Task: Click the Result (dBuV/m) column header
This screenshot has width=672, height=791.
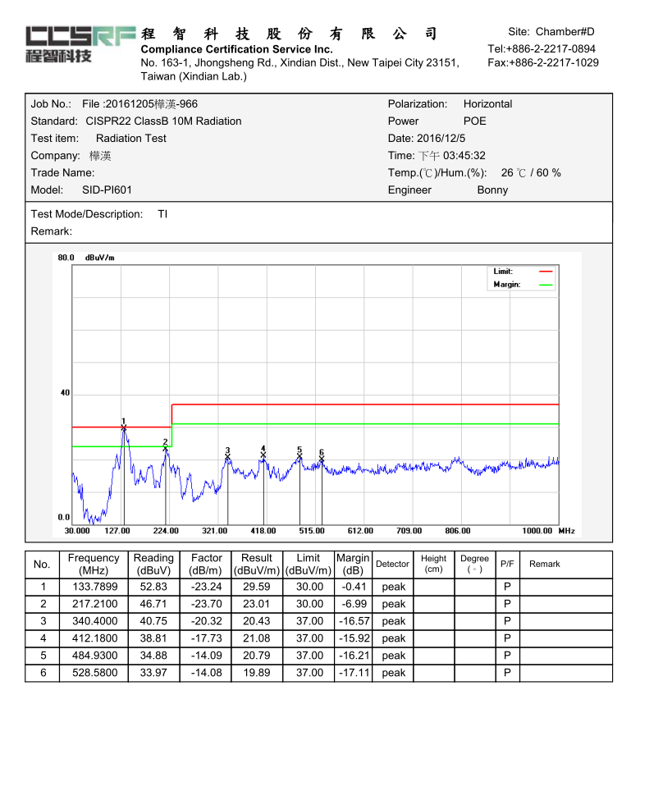Action: click(x=257, y=564)
